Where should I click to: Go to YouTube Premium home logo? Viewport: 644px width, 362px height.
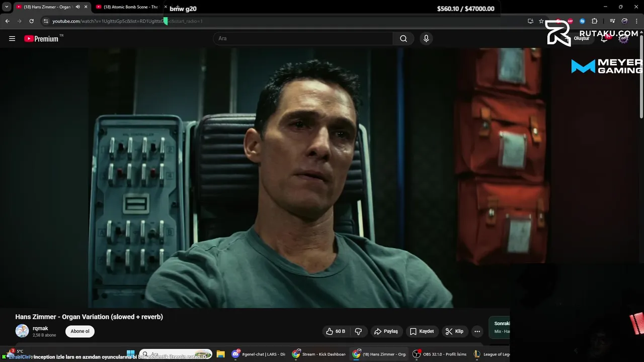(x=42, y=39)
